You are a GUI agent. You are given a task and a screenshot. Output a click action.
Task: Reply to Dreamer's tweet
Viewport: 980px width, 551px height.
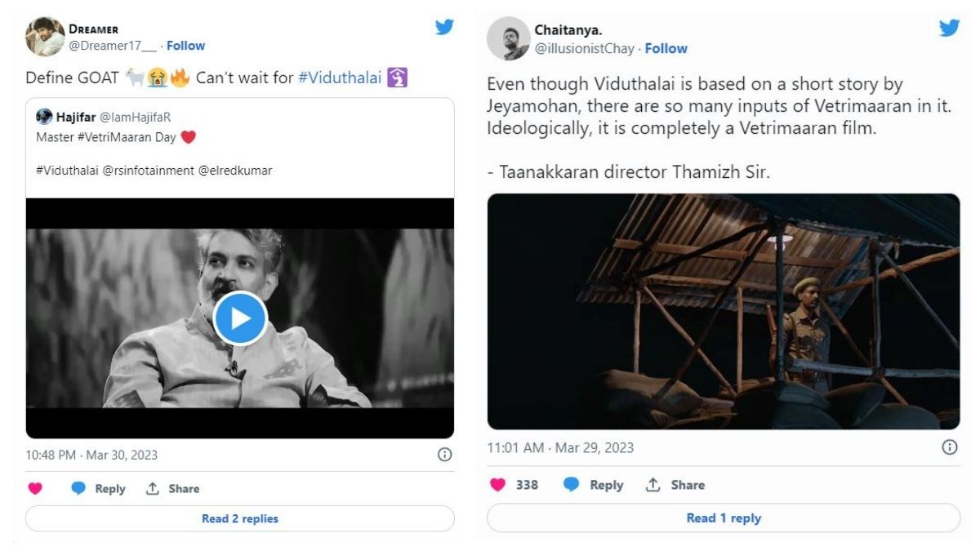pos(99,489)
